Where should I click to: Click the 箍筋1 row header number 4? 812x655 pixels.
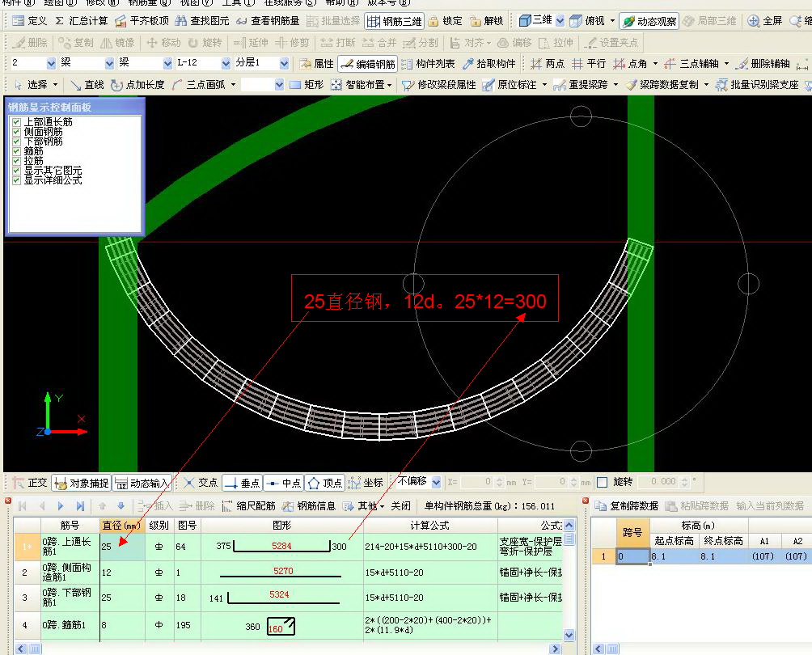(24, 625)
